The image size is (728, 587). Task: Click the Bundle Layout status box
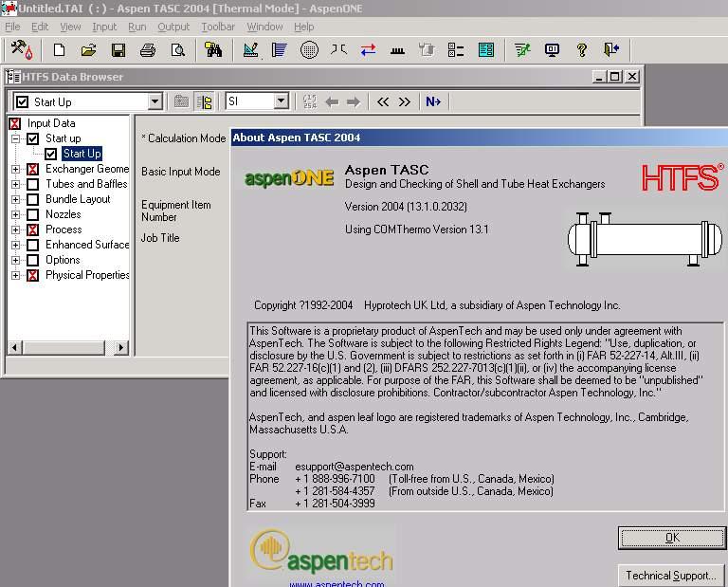pyautogui.click(x=32, y=200)
